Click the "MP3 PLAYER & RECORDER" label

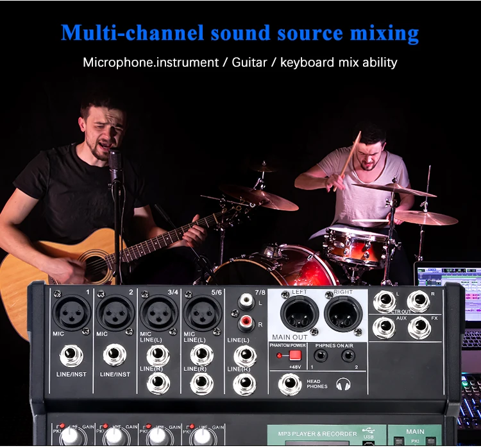(317, 434)
